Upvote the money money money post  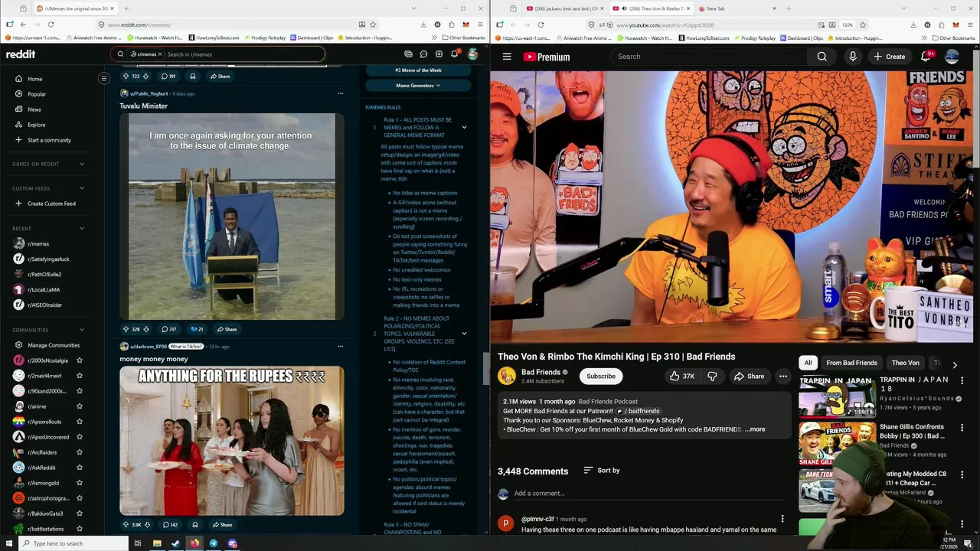pos(126,525)
